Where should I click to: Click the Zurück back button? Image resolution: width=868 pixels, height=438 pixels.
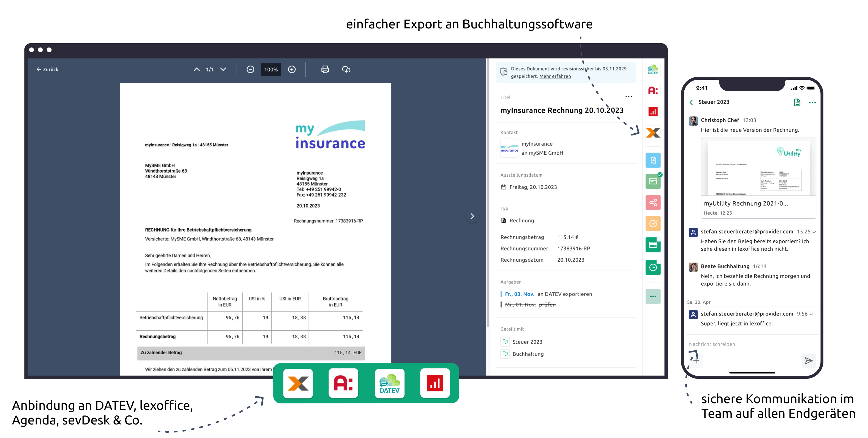[47, 70]
